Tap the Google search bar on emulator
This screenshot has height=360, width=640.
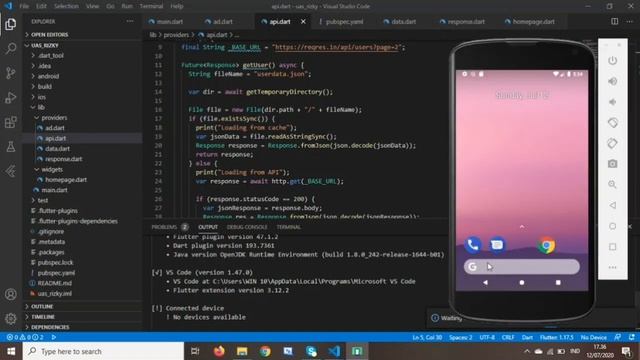point(522,267)
